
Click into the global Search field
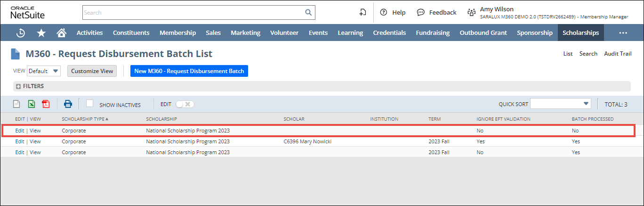pos(193,13)
